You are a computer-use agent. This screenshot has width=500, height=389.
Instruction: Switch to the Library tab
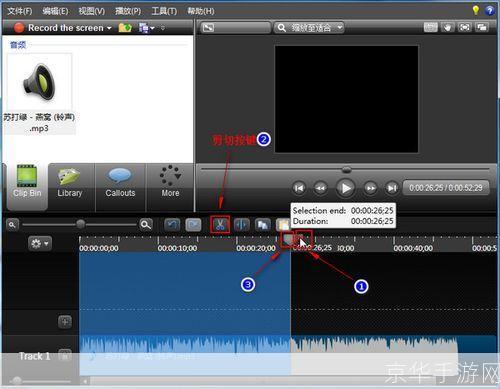[x=70, y=182]
